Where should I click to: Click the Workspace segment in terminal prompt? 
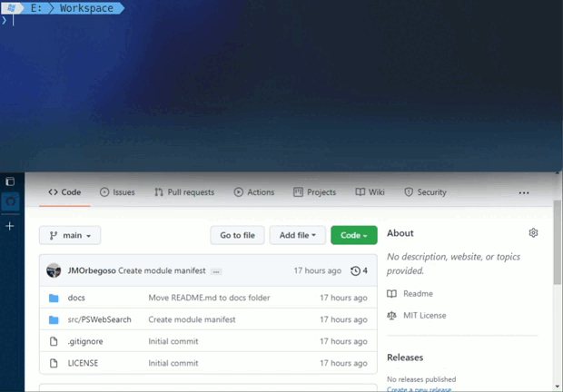click(x=86, y=8)
